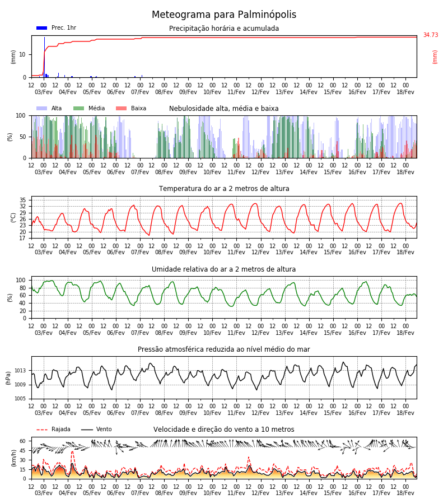The image size is (448, 504).
Task: Click the Precipitação horária e acumulada chart title
Action: [x=224, y=29]
